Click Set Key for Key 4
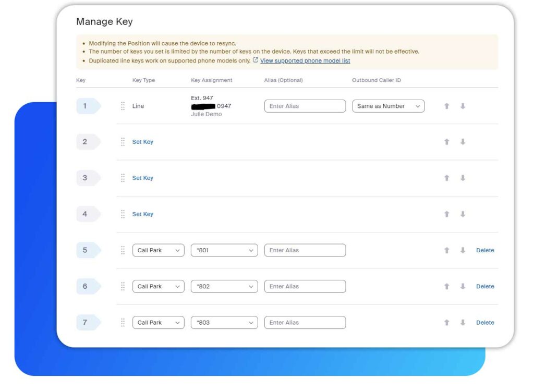The image size is (534, 392). tap(142, 214)
